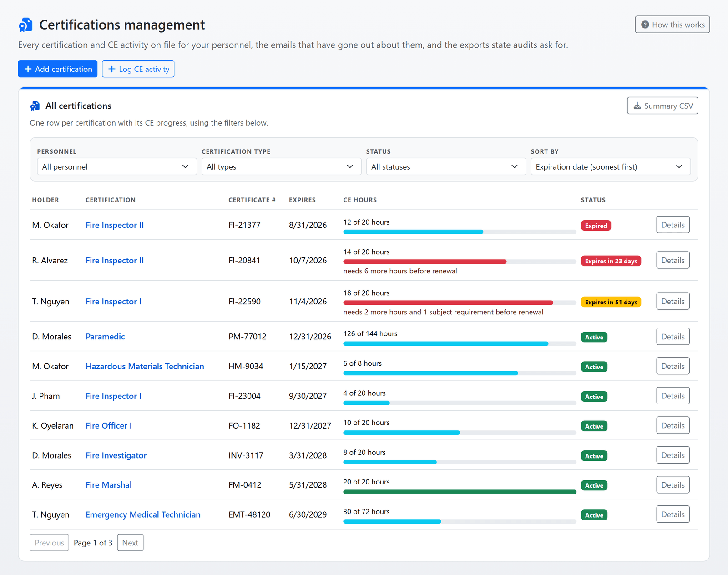Open the How this works help
The width and height of the screenshot is (728, 575).
click(672, 25)
